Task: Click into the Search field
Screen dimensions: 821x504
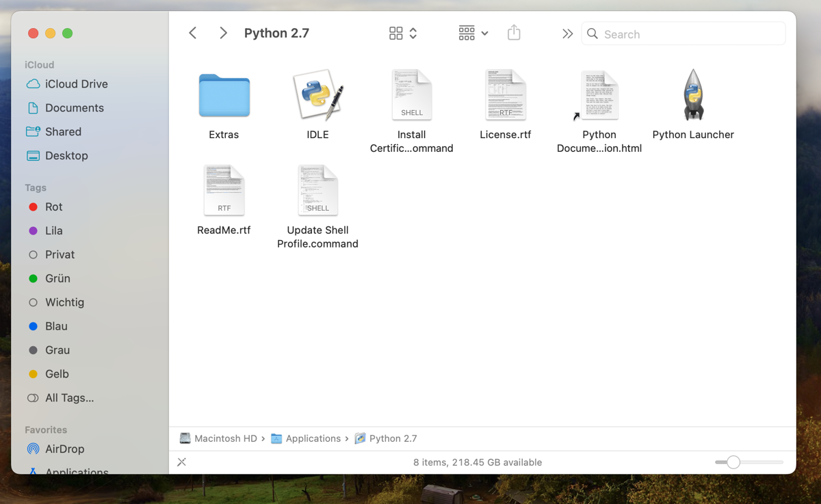Action: (683, 34)
